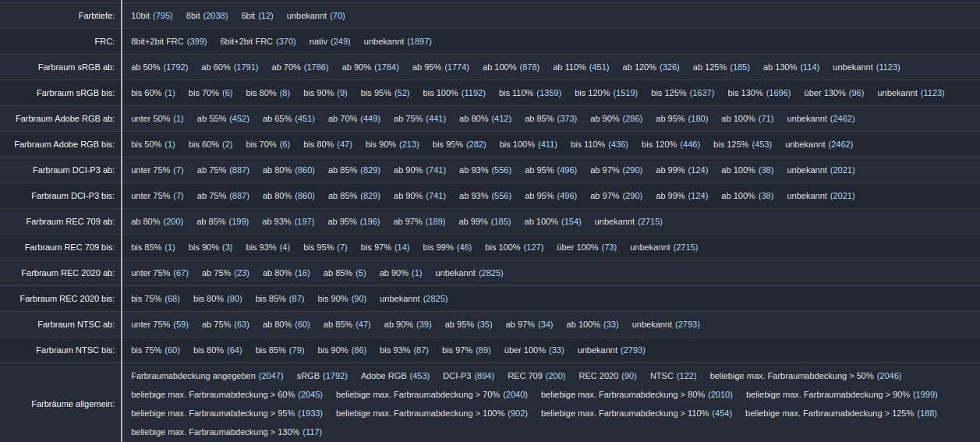Click the 6bit+2bit FRC (370) filter
Image resolution: width=980 pixels, height=442 pixels.
257,41
